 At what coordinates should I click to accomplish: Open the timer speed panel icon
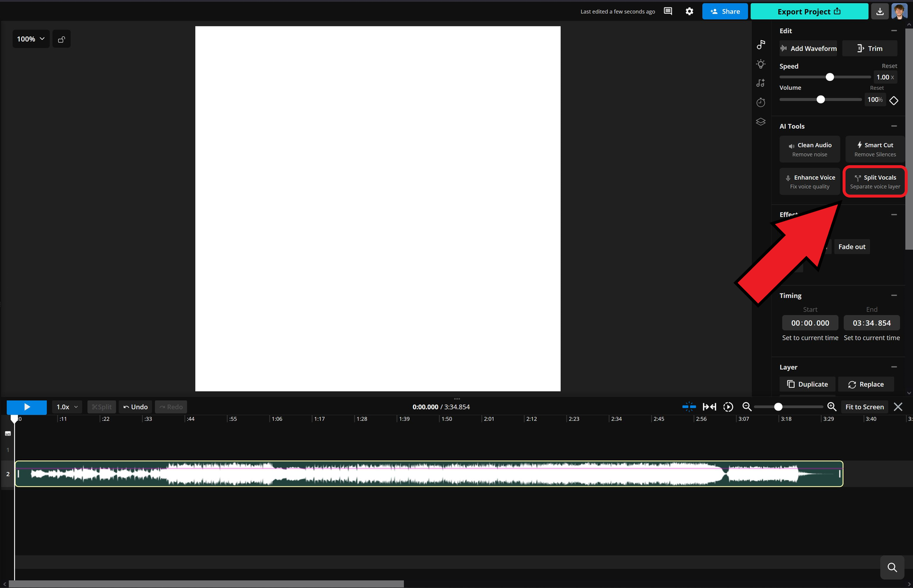click(761, 102)
